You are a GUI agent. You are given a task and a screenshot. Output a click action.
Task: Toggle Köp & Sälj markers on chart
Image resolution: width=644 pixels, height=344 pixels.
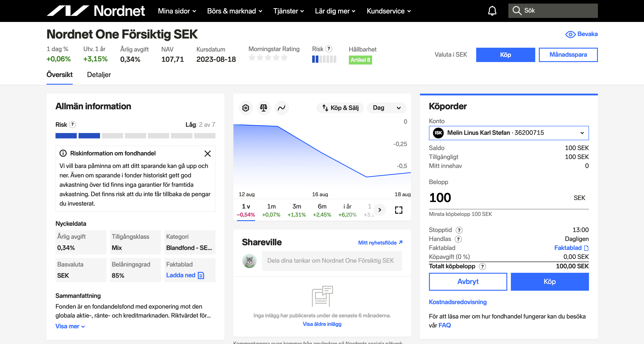coord(340,108)
